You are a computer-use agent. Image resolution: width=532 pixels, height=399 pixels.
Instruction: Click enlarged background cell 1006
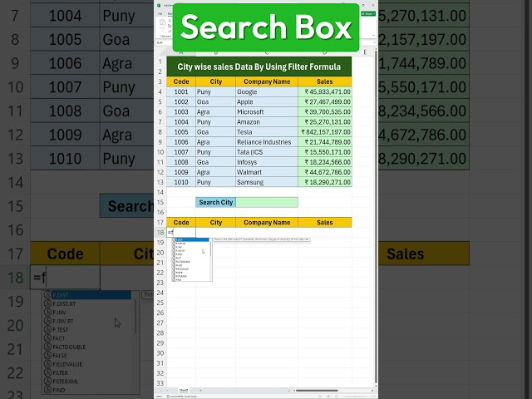coord(65,63)
